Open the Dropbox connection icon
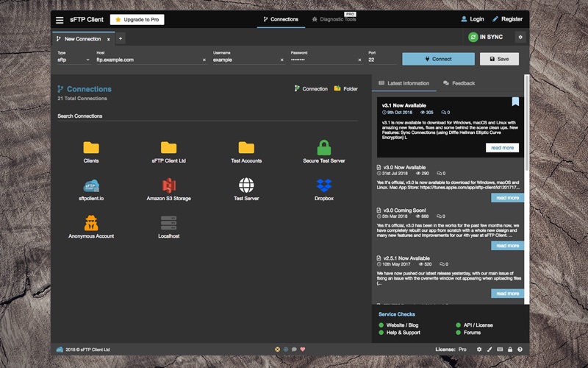This screenshot has width=588, height=368. point(323,185)
